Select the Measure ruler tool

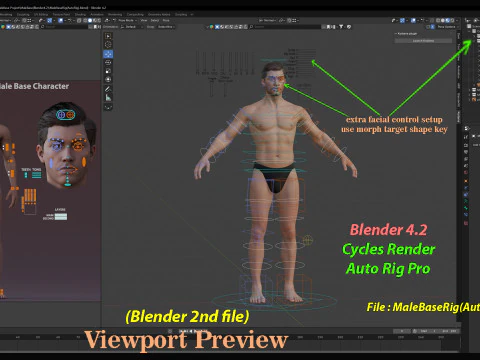(108, 98)
